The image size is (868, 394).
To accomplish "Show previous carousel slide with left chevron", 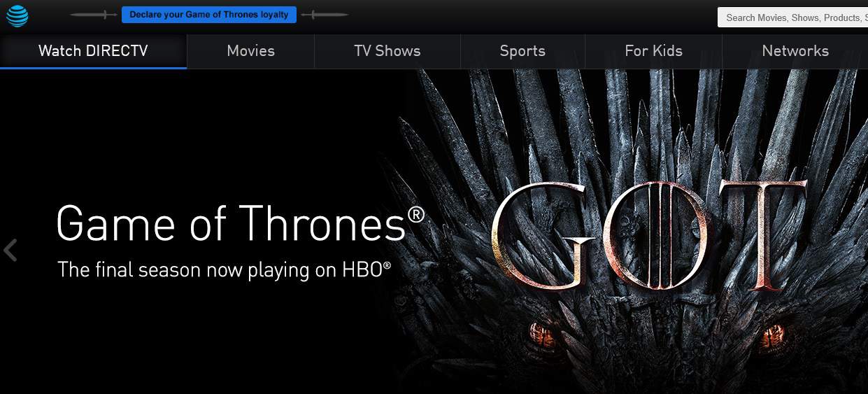I will tap(10, 250).
